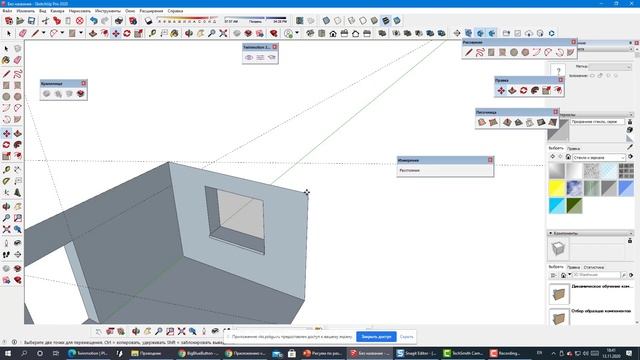Open the Камера menu
This screenshot has height=360, width=640.
click(x=57, y=11)
